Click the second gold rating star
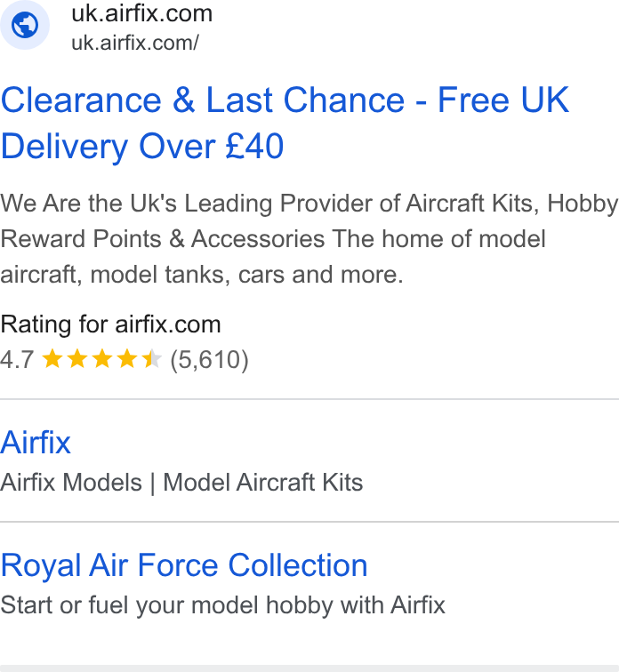The width and height of the screenshot is (619, 672). 77,359
